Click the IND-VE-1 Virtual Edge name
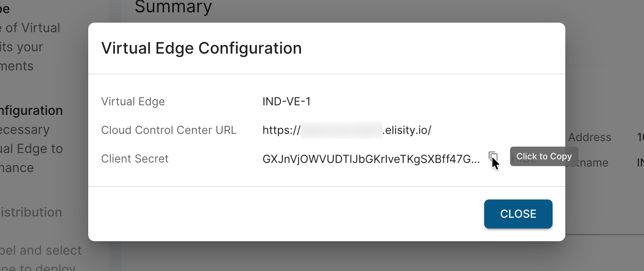 286,101
